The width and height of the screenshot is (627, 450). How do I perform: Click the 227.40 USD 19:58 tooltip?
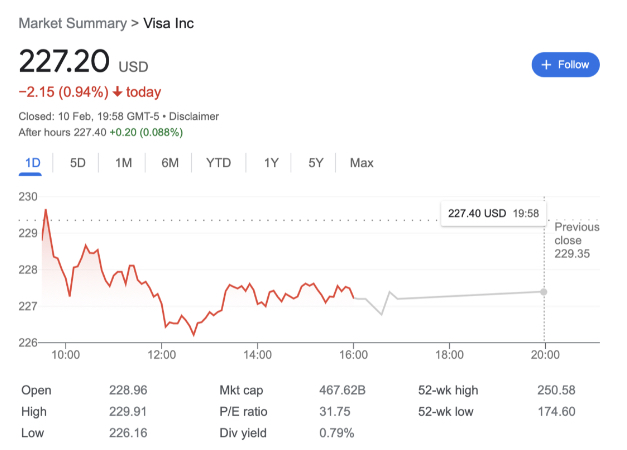coord(493,213)
